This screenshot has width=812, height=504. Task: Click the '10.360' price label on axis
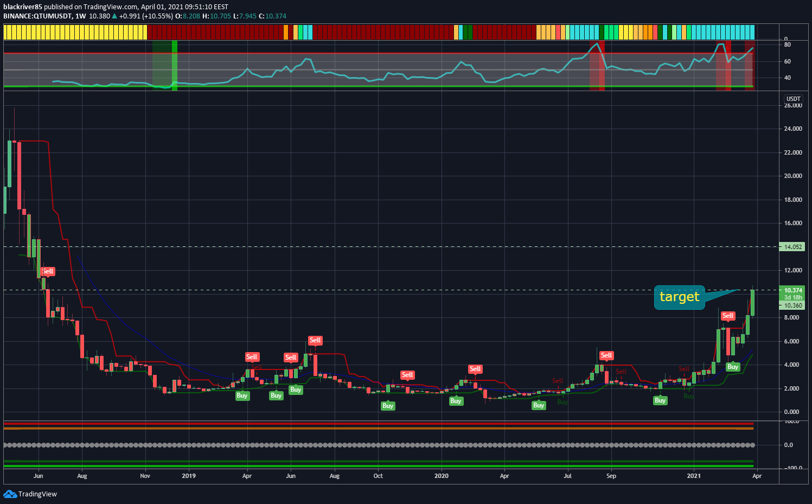pyautogui.click(x=793, y=305)
